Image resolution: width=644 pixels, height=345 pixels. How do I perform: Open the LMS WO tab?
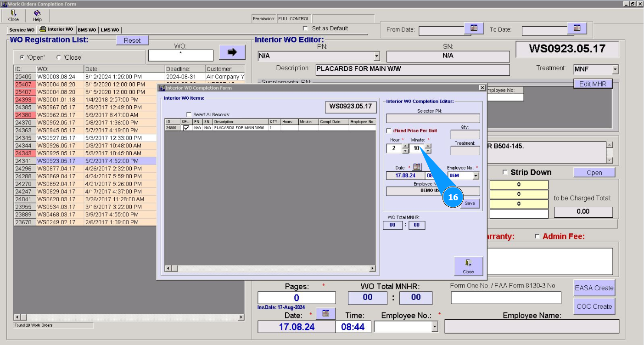click(110, 30)
